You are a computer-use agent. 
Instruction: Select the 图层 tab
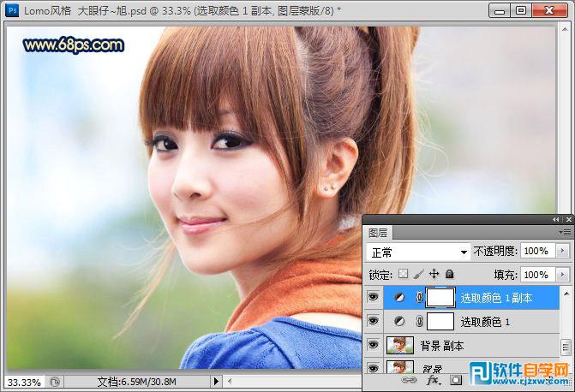click(378, 233)
